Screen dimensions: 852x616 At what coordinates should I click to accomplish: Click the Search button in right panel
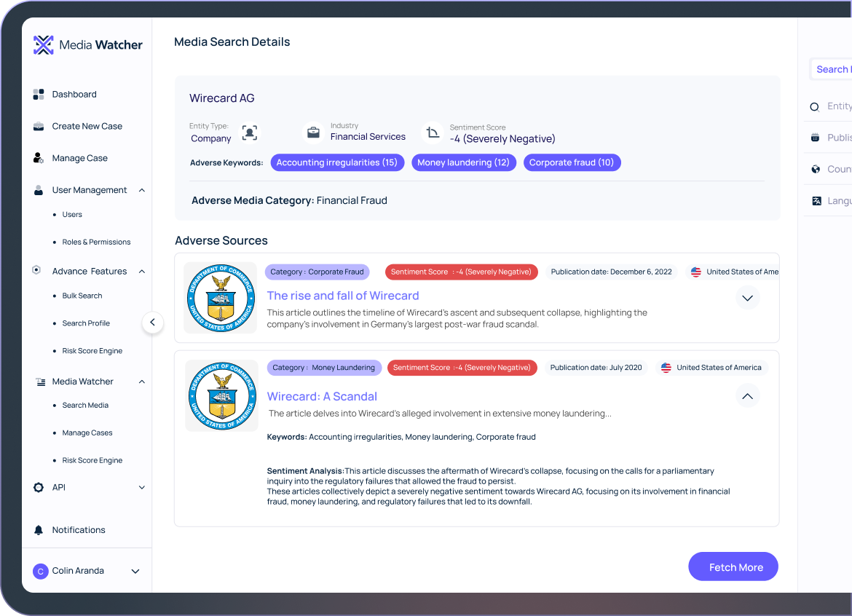click(832, 69)
